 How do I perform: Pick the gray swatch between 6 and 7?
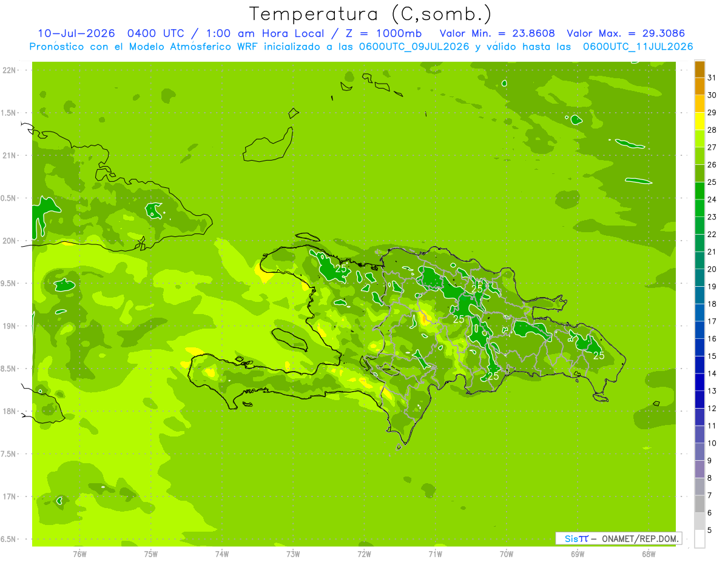pyautogui.click(x=699, y=504)
